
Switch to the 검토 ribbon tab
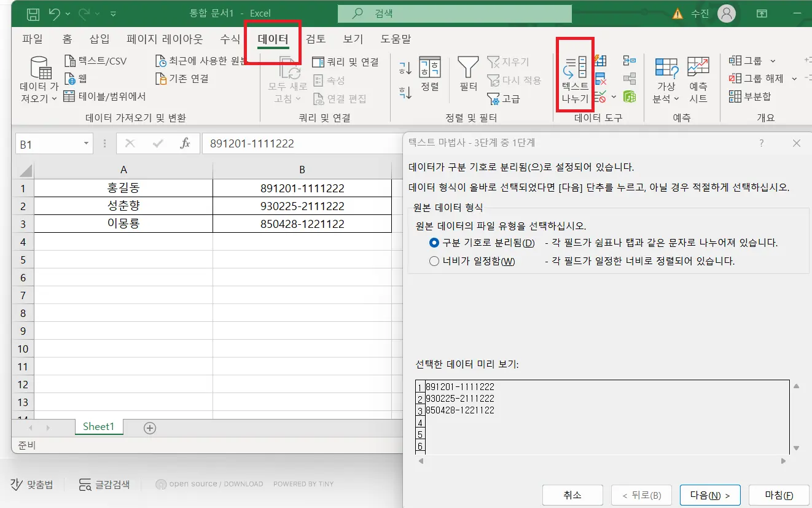[x=316, y=39]
